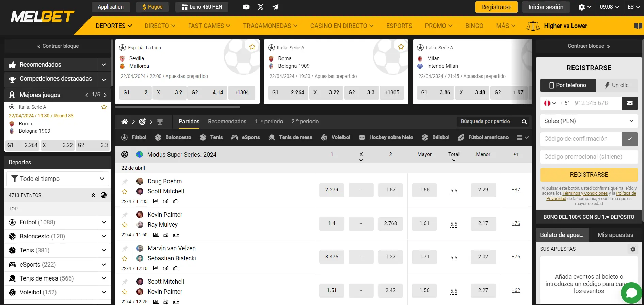Screen dimensions: 644x305
Task: Confirm code with the checkmark button
Action: point(630,139)
